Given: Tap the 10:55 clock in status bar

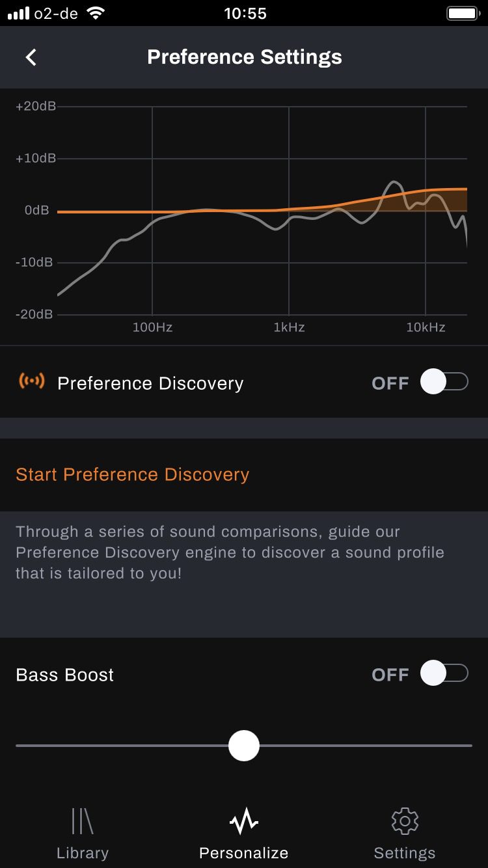Looking at the screenshot, I should 245,14.
